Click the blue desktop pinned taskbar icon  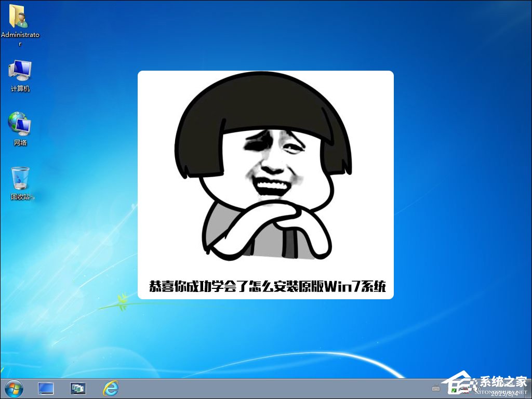46,389
